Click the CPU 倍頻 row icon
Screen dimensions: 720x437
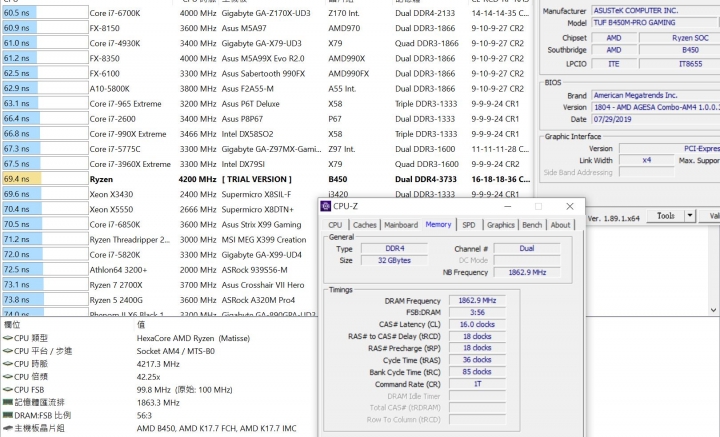coord(7,376)
